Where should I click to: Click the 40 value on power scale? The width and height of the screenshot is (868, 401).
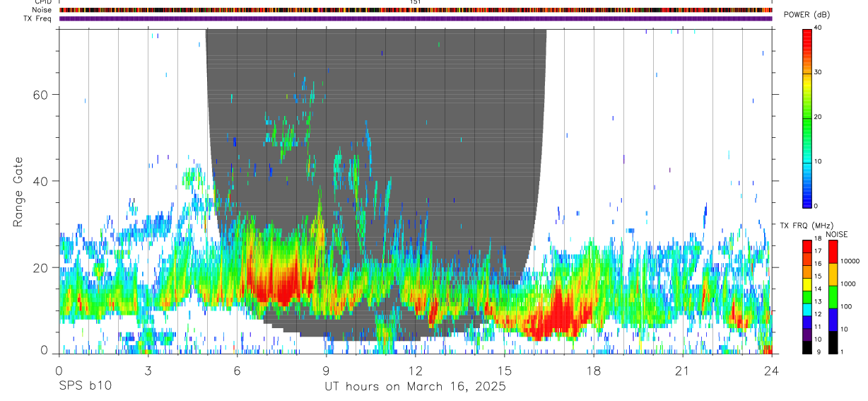(x=818, y=28)
